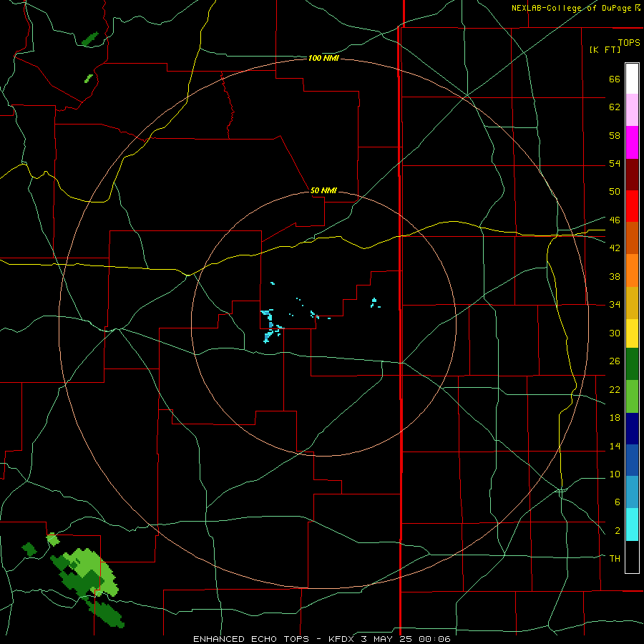Viewport: 644px width, 644px height.
Task: Click the cyan 2 kft legend swatch
Action: [632, 525]
